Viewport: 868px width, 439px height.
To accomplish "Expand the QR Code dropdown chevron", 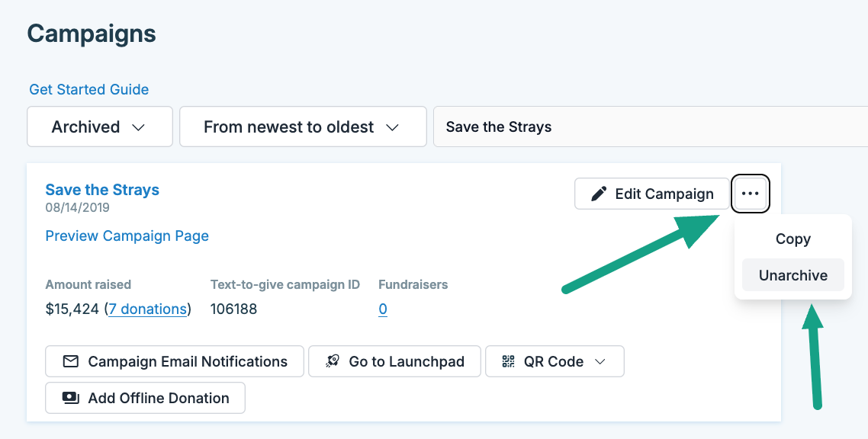I will pyautogui.click(x=600, y=361).
